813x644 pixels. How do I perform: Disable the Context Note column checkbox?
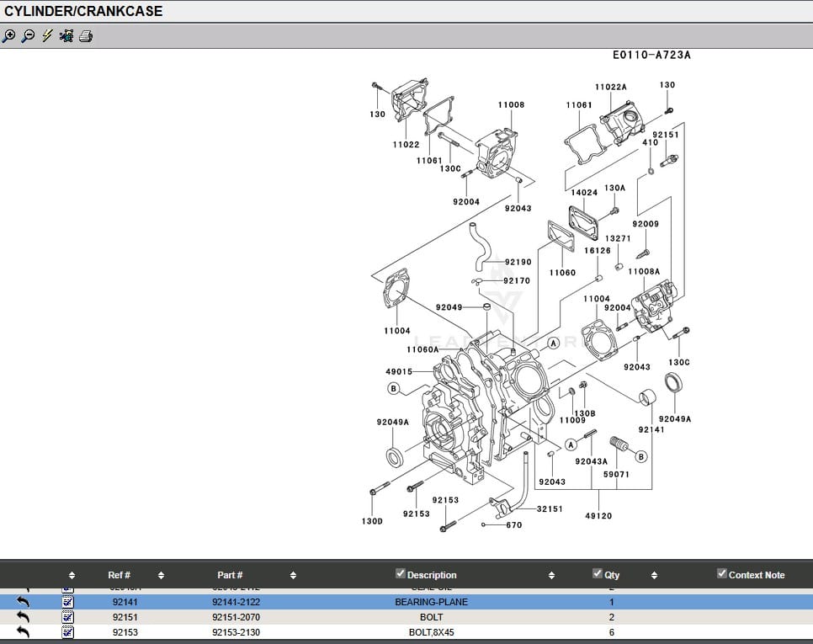[x=722, y=574]
